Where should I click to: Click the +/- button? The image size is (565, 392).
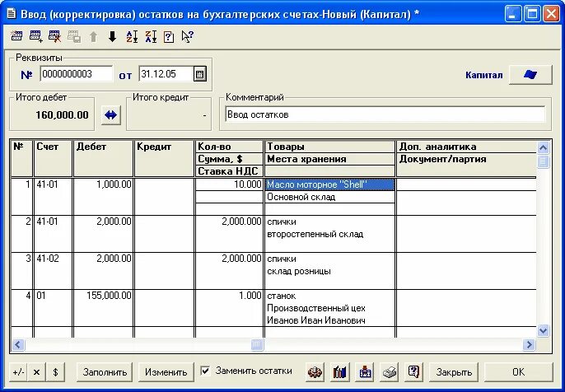pos(18,372)
